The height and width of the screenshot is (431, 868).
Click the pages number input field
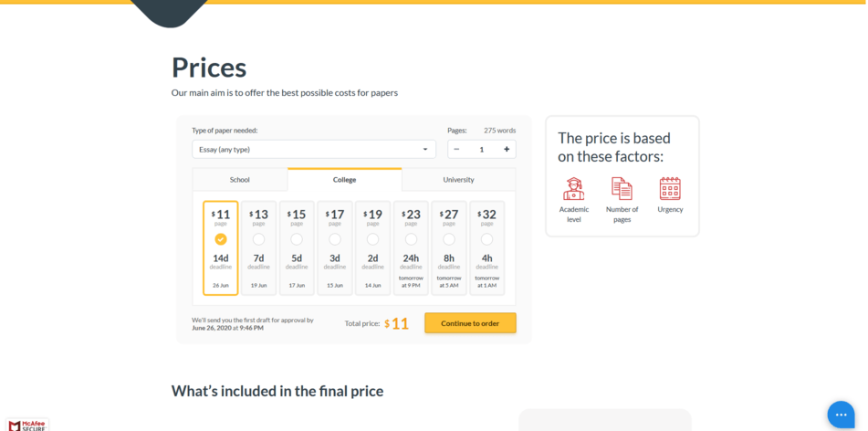(482, 150)
